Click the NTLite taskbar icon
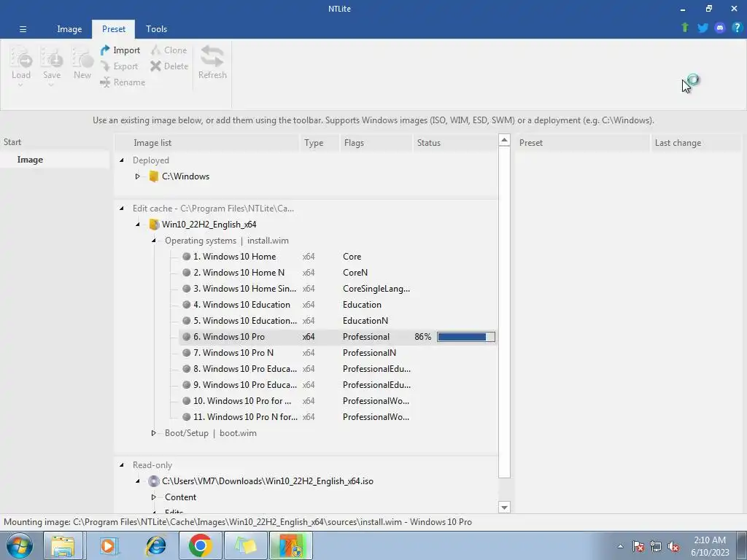Image resolution: width=747 pixels, height=560 pixels. (x=291, y=545)
